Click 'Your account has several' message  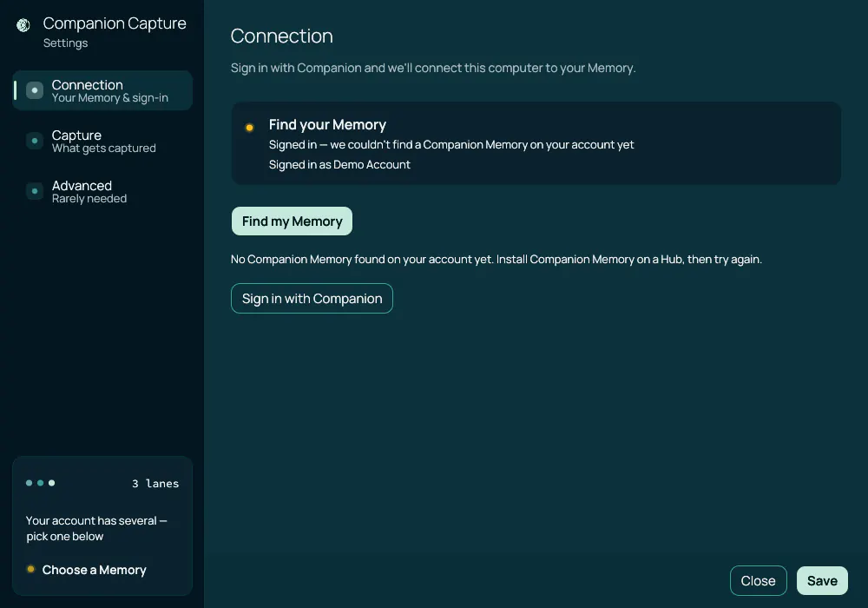[96, 528]
